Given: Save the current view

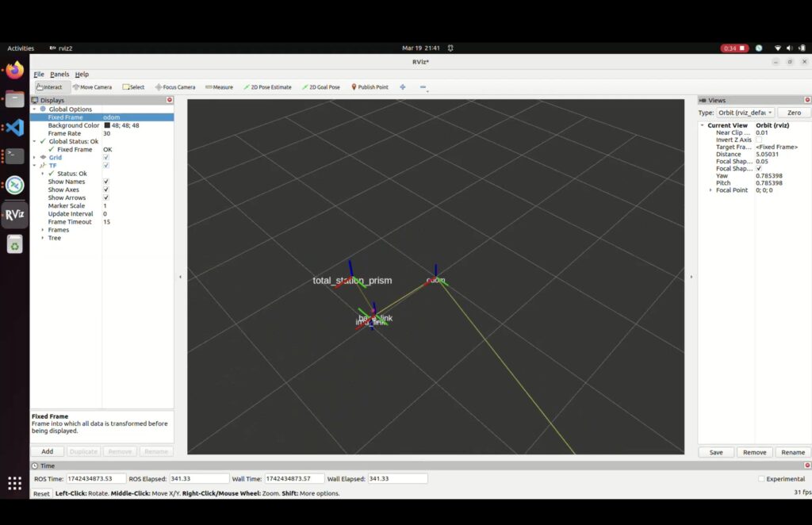Looking at the screenshot, I should [716, 453].
